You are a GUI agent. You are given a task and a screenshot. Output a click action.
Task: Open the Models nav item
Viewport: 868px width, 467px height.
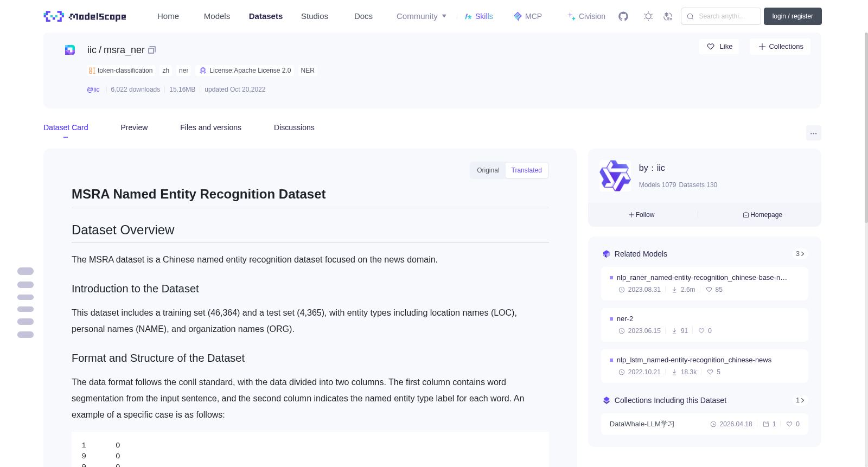point(217,16)
